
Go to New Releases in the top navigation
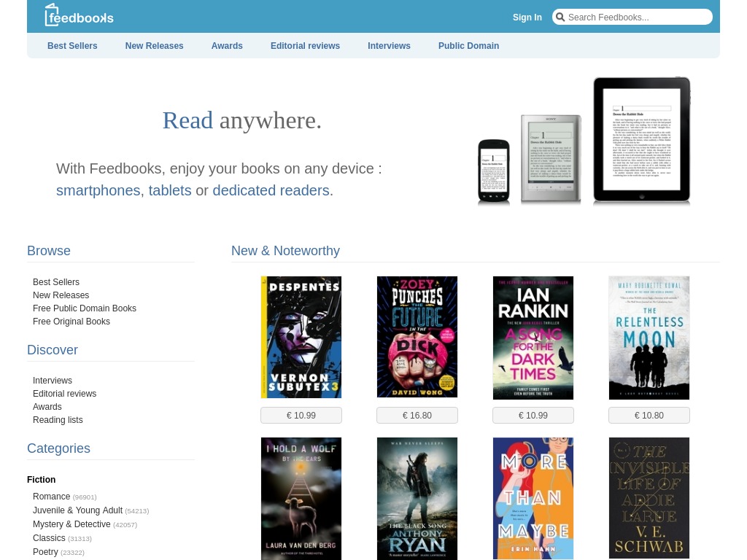155,46
